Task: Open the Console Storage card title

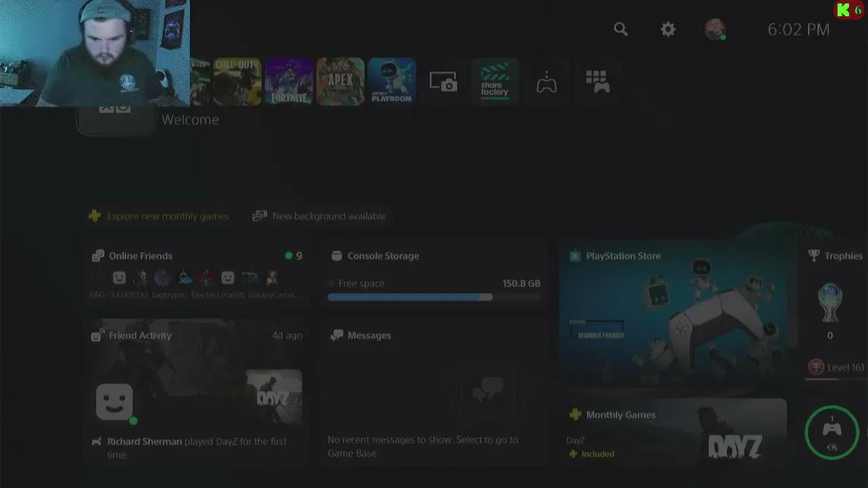Action: pos(383,256)
